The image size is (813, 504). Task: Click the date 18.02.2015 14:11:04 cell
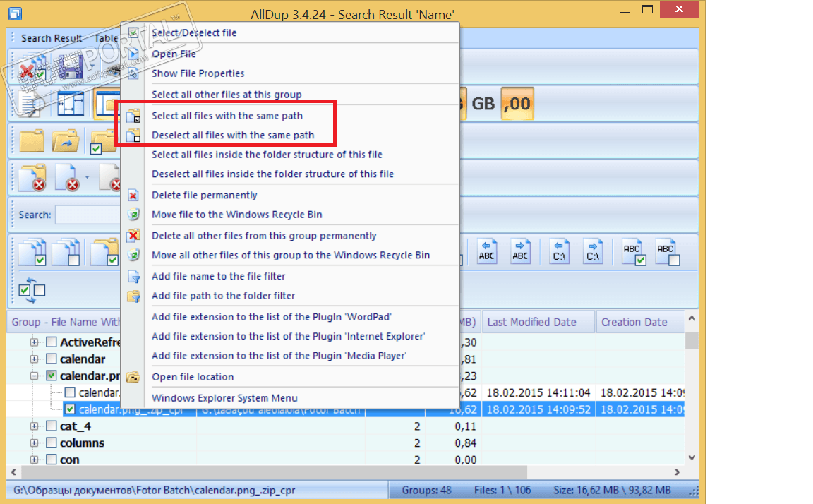(x=538, y=392)
